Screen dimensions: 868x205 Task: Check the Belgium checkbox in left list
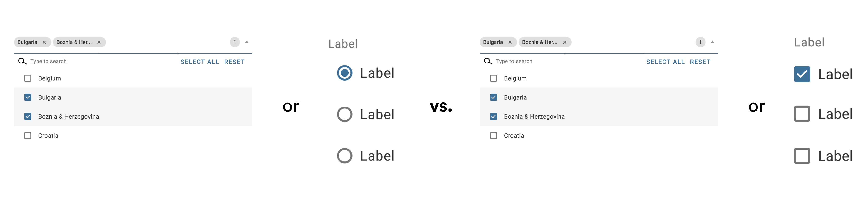[28, 78]
